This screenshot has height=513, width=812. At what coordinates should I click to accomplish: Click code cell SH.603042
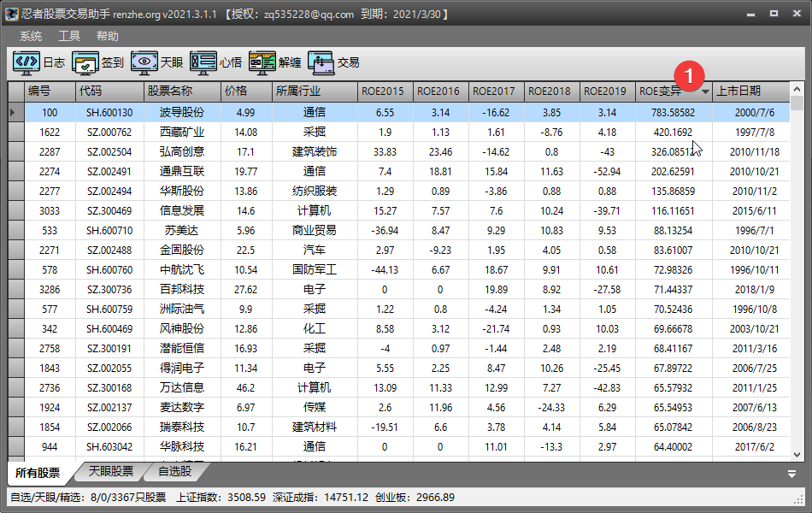pyautogui.click(x=109, y=447)
